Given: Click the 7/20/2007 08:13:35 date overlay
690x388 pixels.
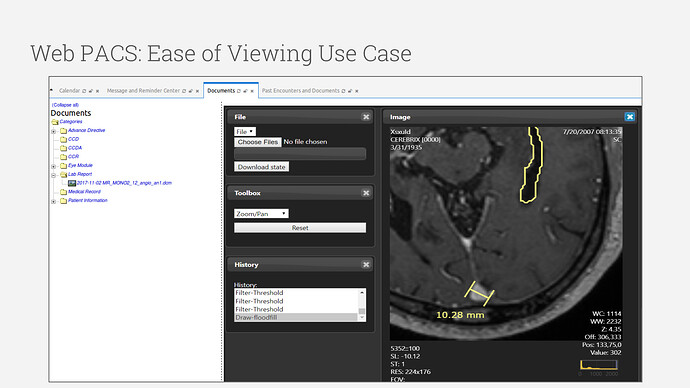Looking at the screenshot, I should tap(592, 132).
